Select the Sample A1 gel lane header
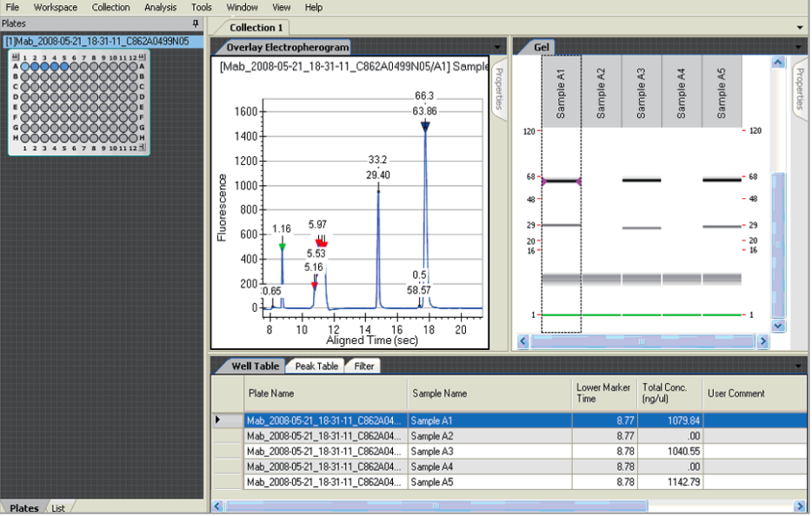The height and width of the screenshot is (516, 812). pyautogui.click(x=562, y=91)
